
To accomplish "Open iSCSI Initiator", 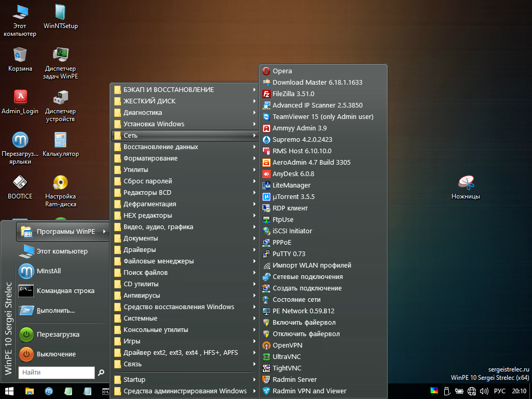I will (x=323, y=231).
